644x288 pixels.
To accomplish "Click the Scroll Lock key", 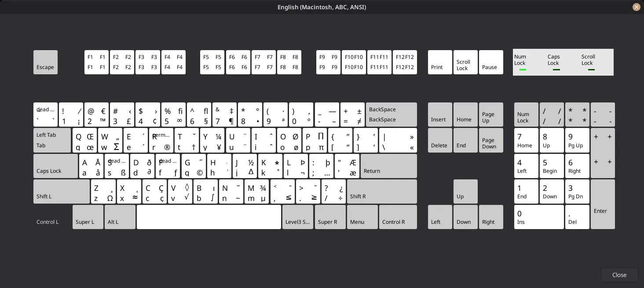I will point(465,62).
